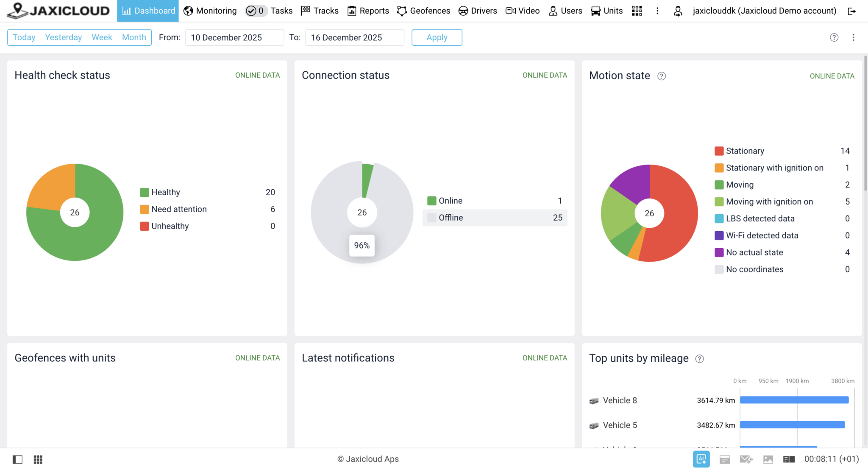This screenshot has height=470, width=868.
Task: Open the dashboard help icon
Action: [834, 37]
